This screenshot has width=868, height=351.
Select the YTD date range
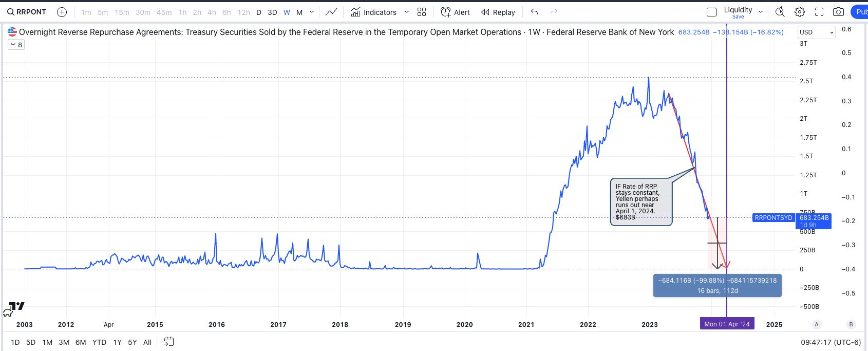99,342
